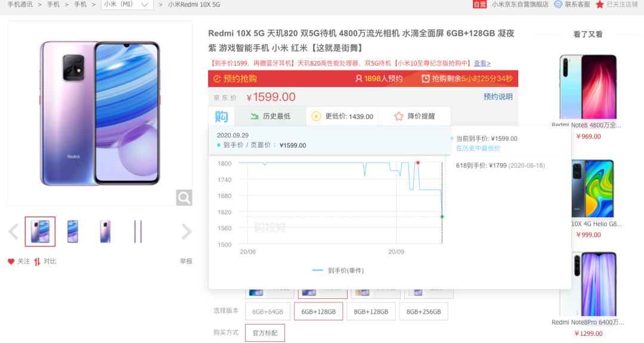This screenshot has height=343, width=644.
Task: Open the 小米 (MI) brand dropdown
Action: click(127, 5)
